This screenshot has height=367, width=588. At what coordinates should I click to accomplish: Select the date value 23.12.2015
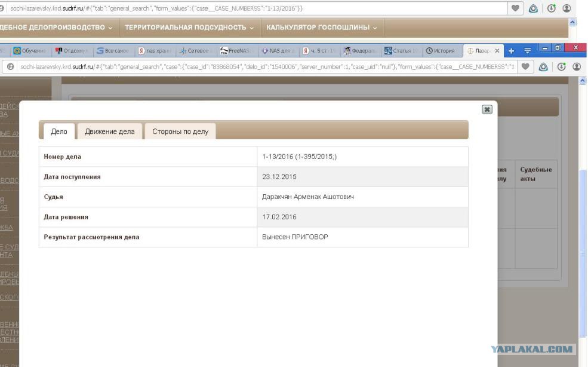[x=279, y=176]
